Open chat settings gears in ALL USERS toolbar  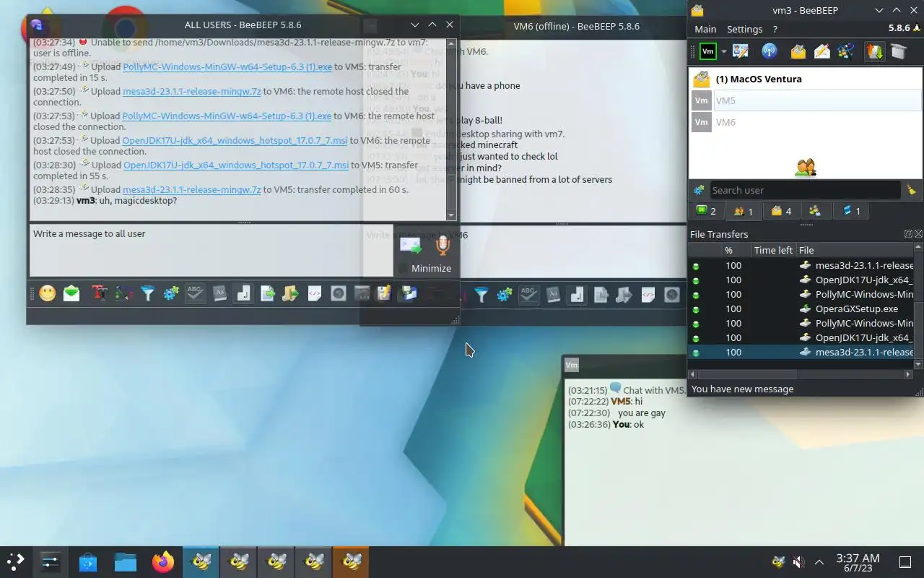coord(171,293)
